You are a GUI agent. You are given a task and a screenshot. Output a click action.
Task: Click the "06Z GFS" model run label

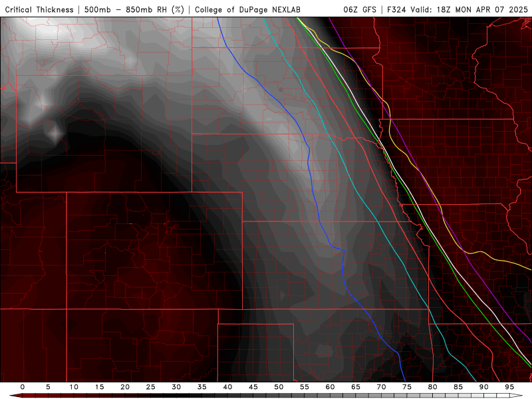pyautogui.click(x=360, y=9)
